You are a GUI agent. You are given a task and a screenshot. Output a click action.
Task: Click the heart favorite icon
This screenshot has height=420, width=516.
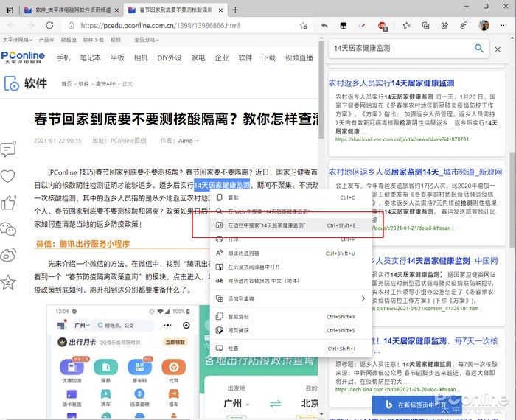click(8, 176)
